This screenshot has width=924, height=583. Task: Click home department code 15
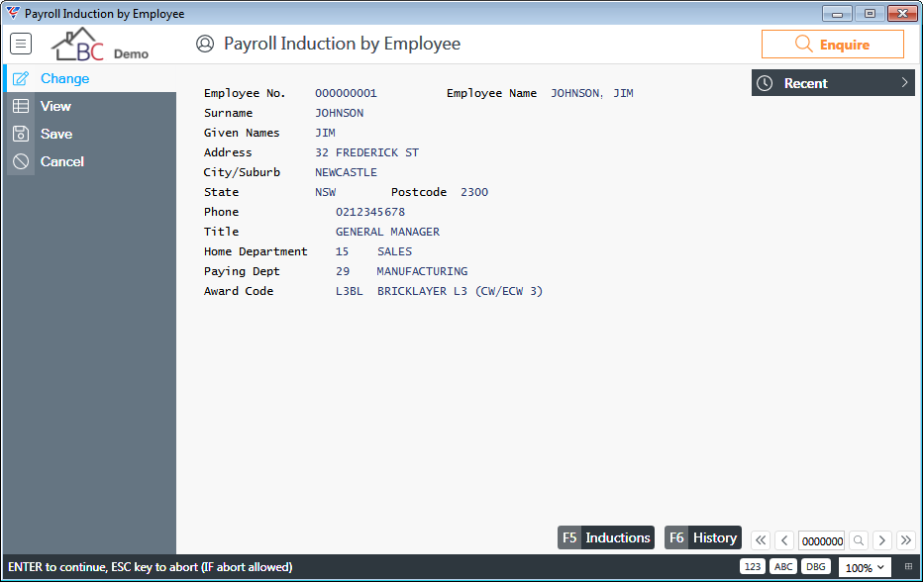coord(343,251)
